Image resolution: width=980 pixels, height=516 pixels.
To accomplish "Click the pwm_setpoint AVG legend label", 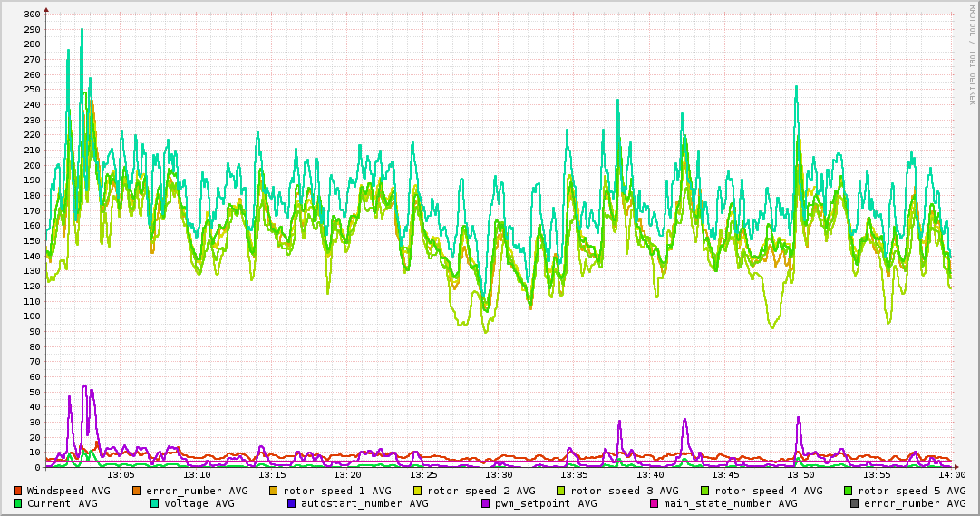I will 546,503.
